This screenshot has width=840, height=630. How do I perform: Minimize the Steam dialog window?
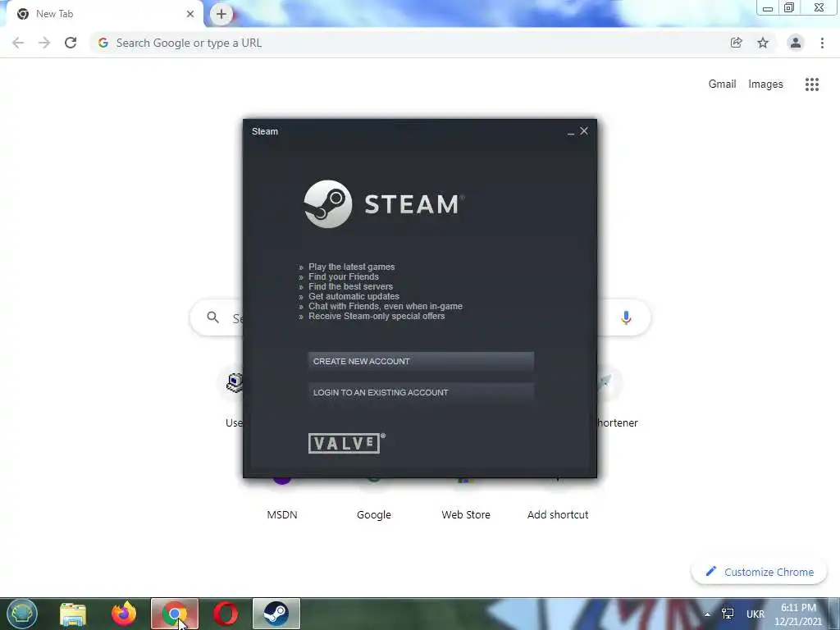pos(571,132)
